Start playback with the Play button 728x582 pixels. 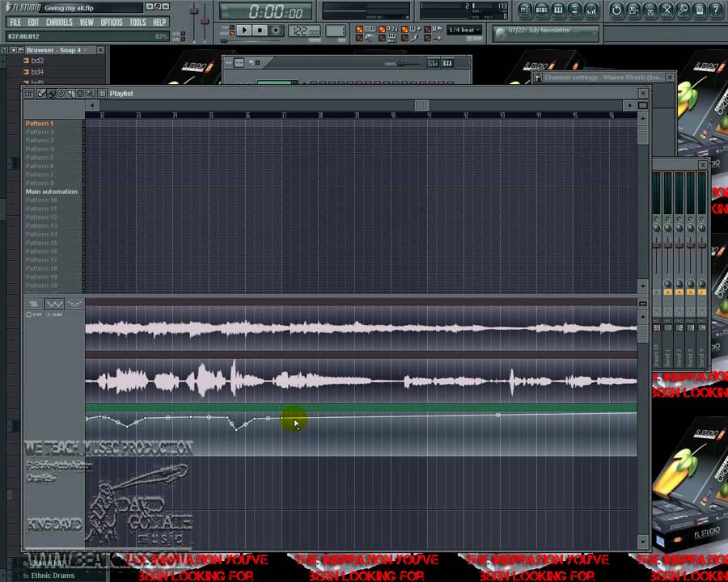243,31
